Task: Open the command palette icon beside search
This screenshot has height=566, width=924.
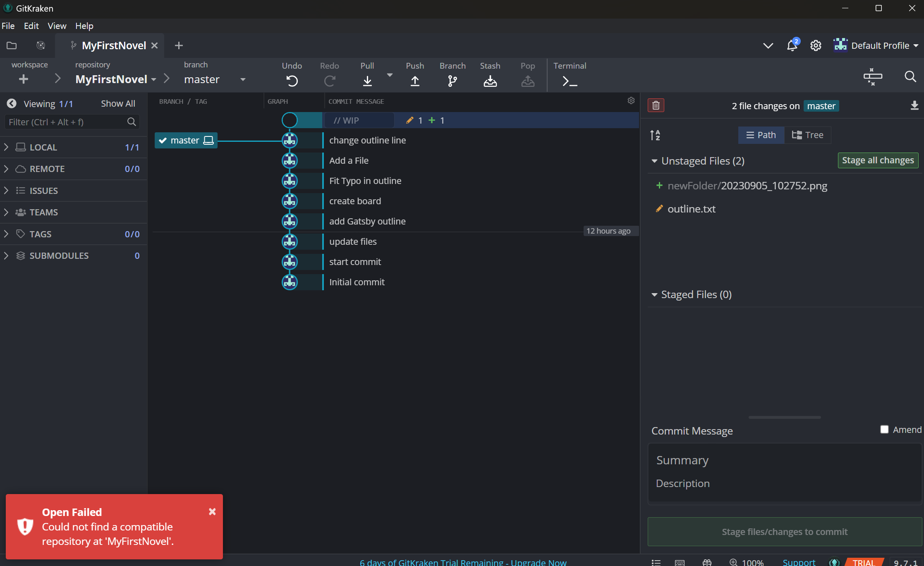Action: pyautogui.click(x=873, y=76)
